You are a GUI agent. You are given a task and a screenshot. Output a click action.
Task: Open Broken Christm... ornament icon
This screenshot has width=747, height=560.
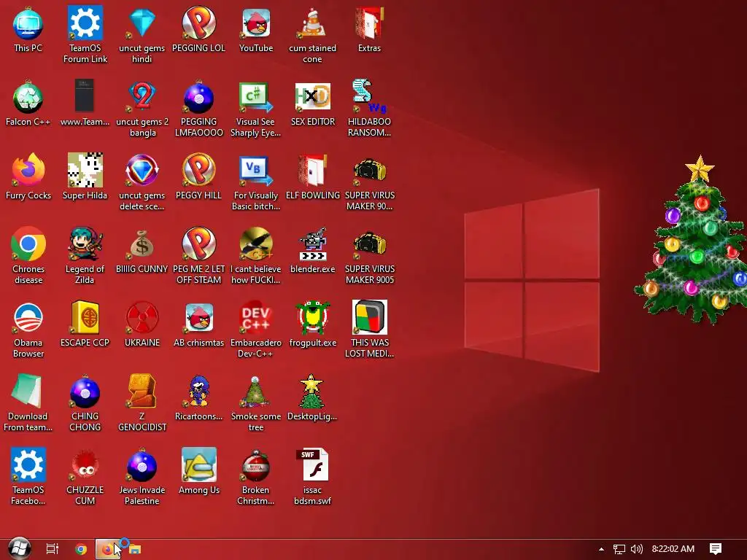256,476
